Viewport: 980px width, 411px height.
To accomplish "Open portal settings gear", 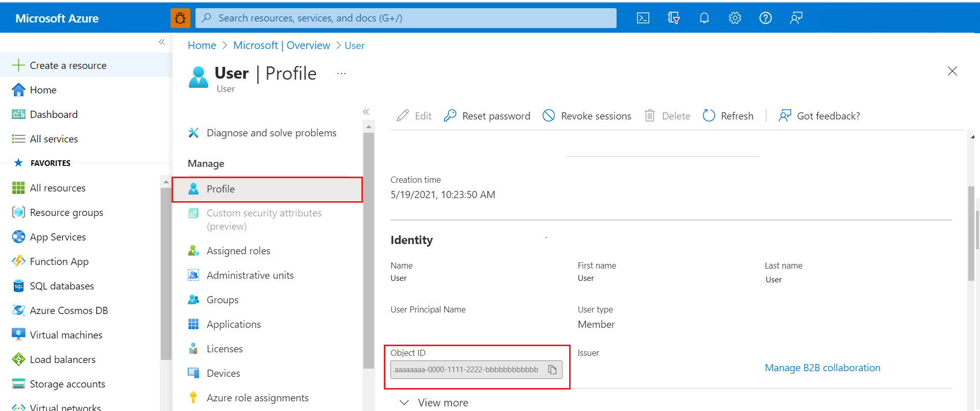I will coord(735,18).
